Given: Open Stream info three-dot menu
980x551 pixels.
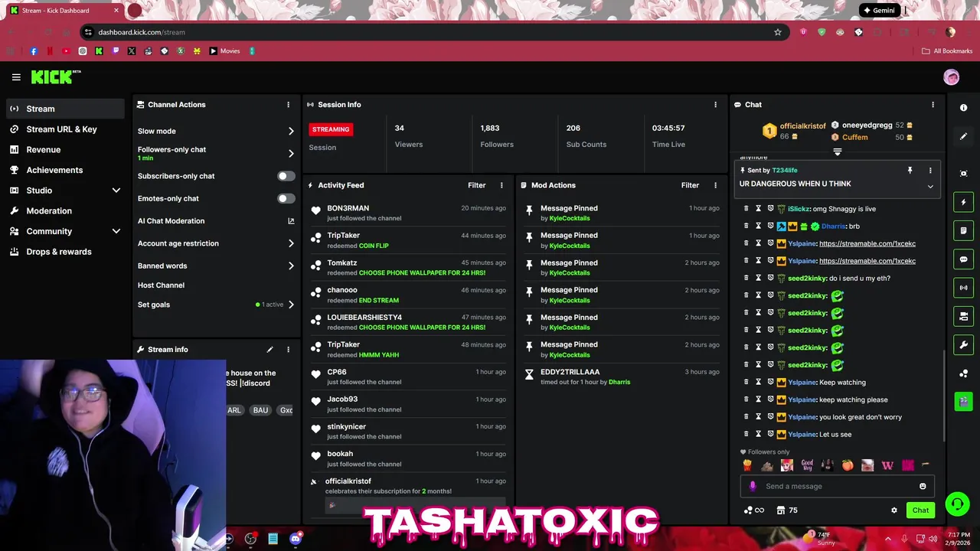Looking at the screenshot, I should (x=288, y=350).
